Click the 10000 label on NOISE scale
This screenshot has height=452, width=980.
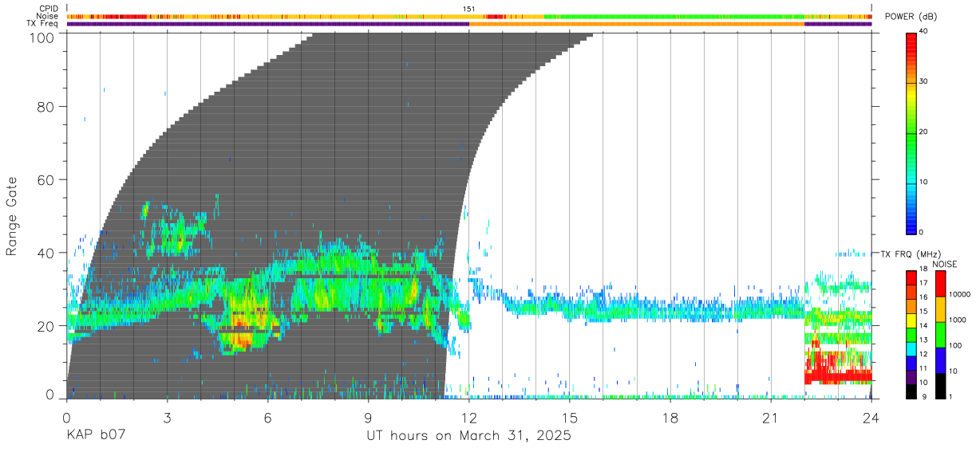click(x=958, y=294)
